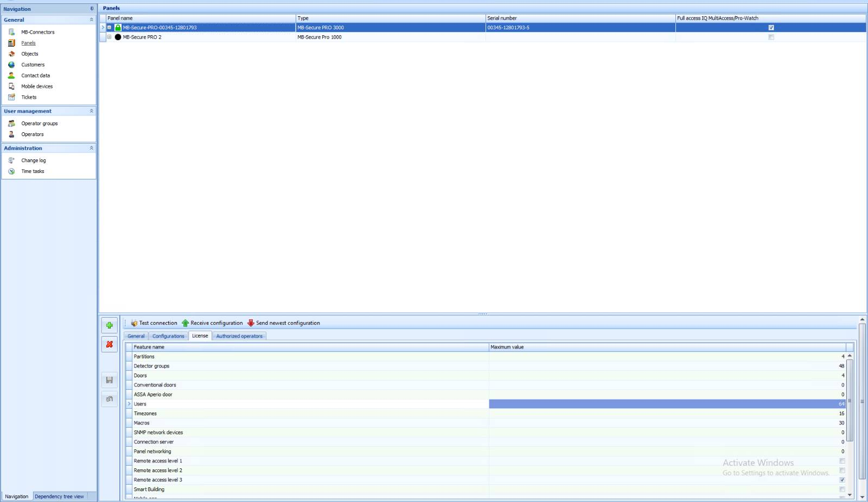Click the save floppy disk button
Viewport: 868px width, 502px height.
[110, 380]
